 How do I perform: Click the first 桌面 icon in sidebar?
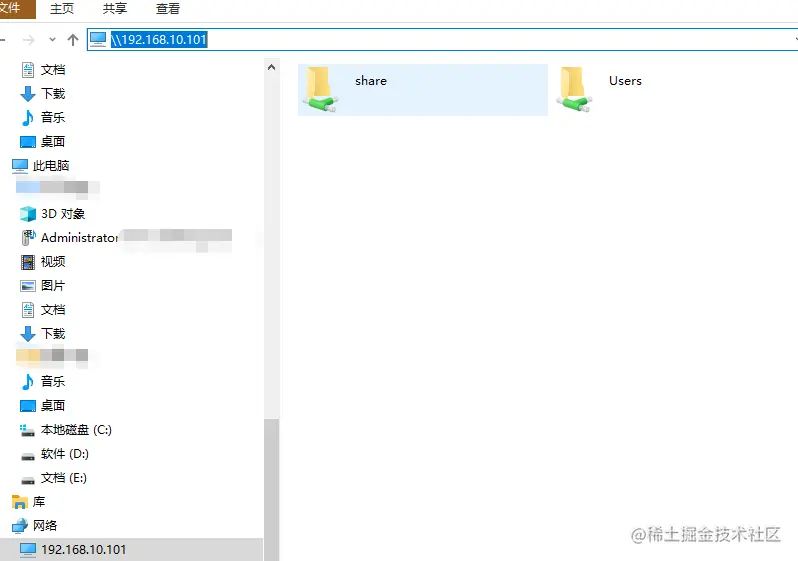(28, 142)
